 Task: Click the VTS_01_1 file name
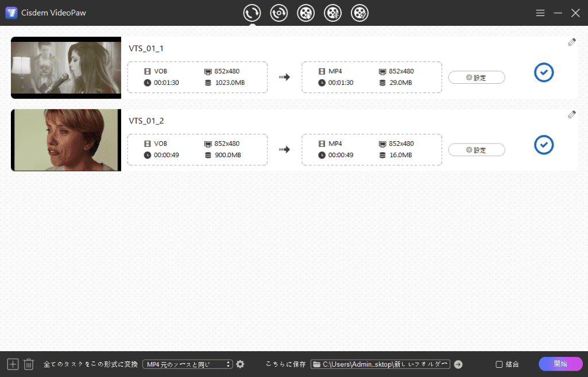point(146,48)
